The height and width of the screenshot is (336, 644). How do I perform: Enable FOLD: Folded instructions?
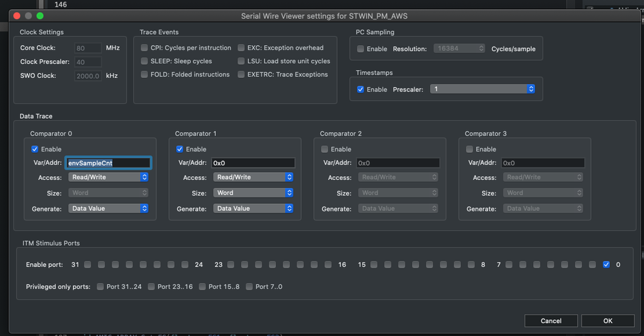click(144, 74)
